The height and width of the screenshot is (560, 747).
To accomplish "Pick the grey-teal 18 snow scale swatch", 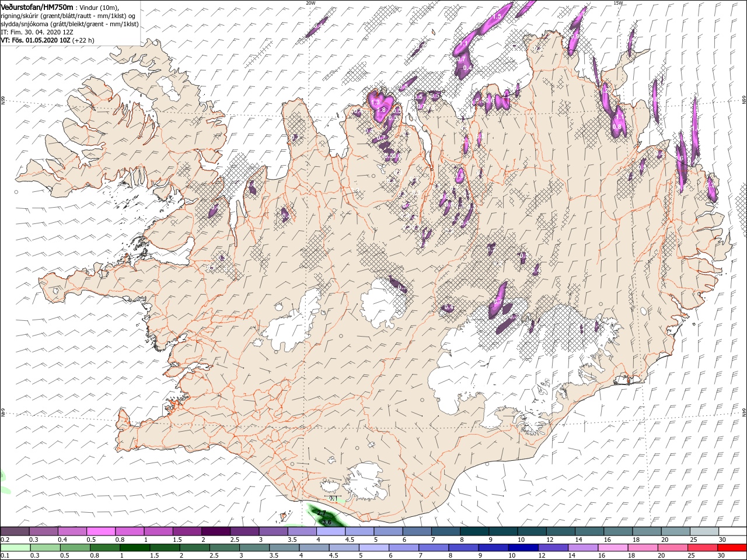I will [x=646, y=531].
